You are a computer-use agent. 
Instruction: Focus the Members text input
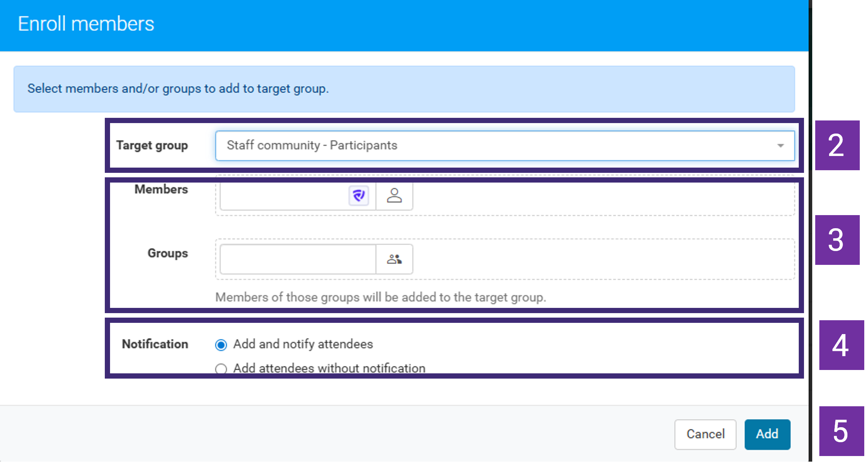pyautogui.click(x=284, y=196)
